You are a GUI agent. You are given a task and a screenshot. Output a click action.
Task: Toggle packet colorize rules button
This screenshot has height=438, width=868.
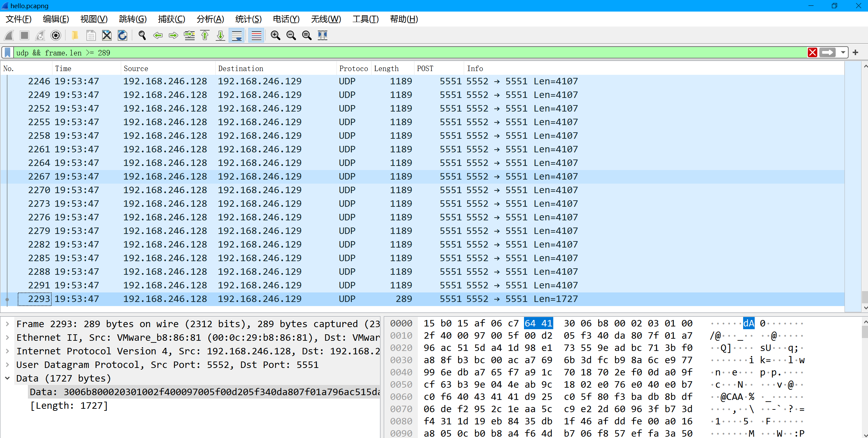[x=256, y=35]
